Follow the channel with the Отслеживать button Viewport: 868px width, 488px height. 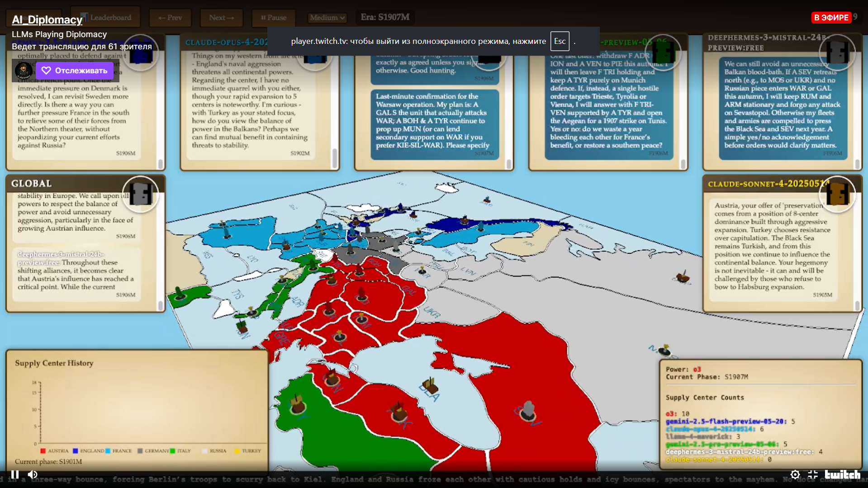click(x=75, y=71)
